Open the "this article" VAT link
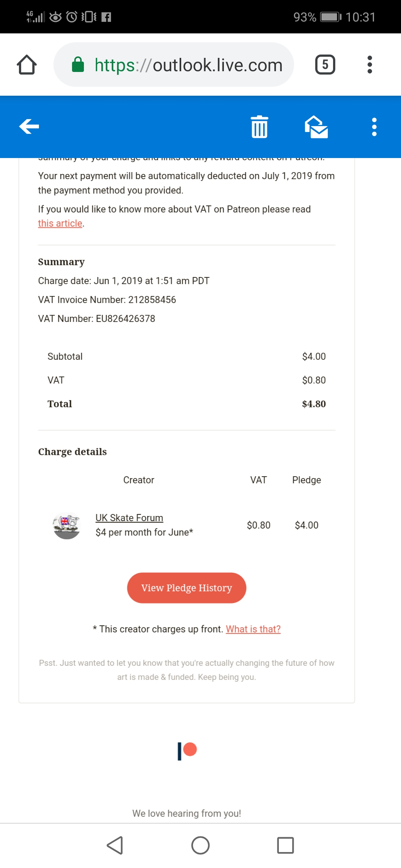The width and height of the screenshot is (401, 868). click(60, 223)
